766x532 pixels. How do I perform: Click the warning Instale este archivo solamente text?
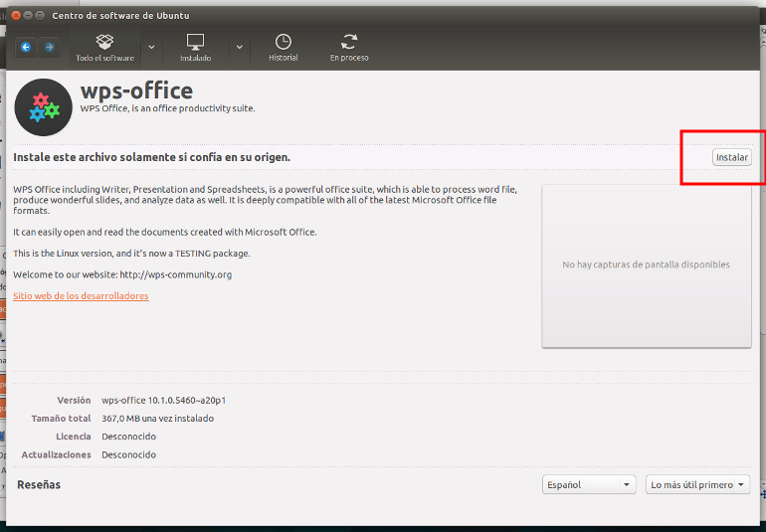click(x=151, y=157)
